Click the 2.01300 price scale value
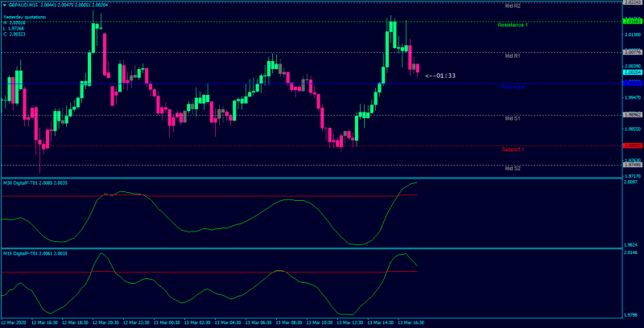The height and width of the screenshot is (328, 644). (633, 35)
